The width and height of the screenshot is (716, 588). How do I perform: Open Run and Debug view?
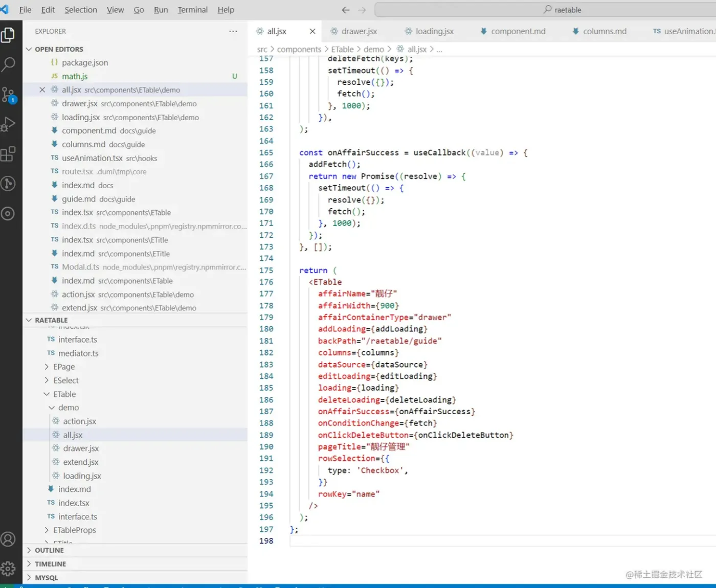tap(8, 124)
